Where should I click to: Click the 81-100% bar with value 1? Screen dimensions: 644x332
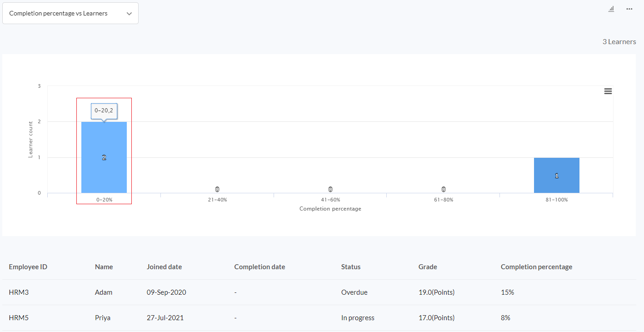click(x=557, y=176)
